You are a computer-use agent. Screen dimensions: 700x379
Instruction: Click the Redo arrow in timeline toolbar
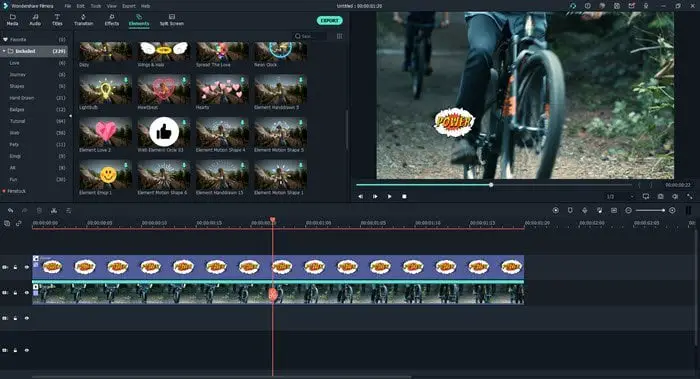coord(25,211)
